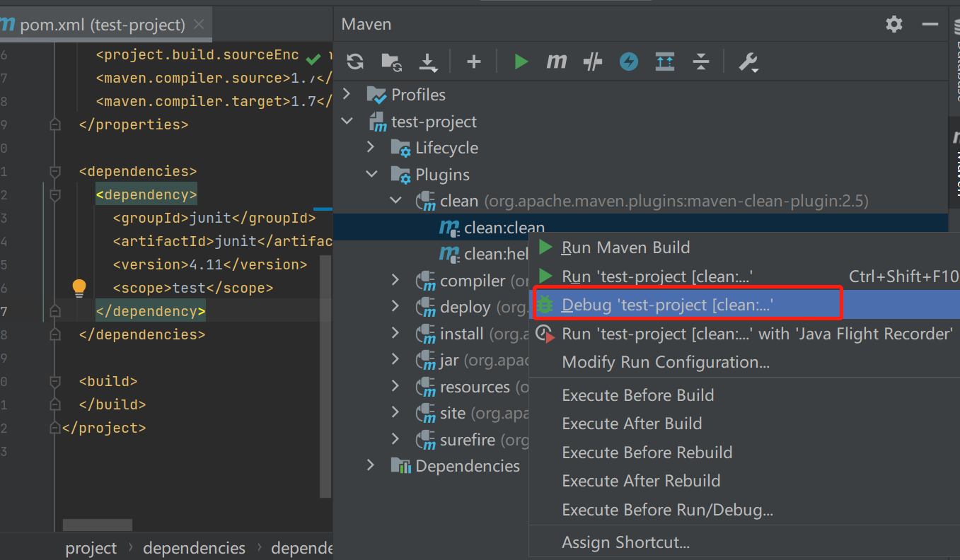Choose Debug 'test-project [clean:...' entry
Image resolution: width=960 pixels, height=560 pixels.
click(744, 305)
